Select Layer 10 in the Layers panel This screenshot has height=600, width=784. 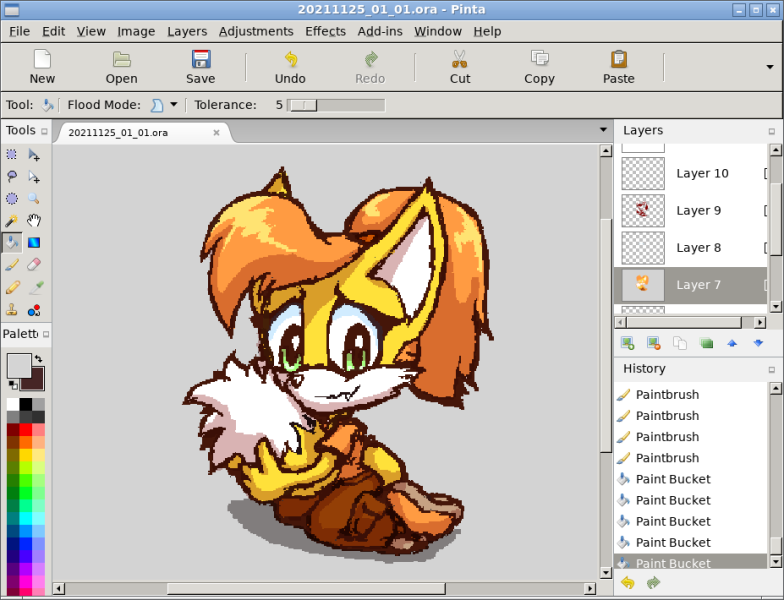[x=690, y=174]
